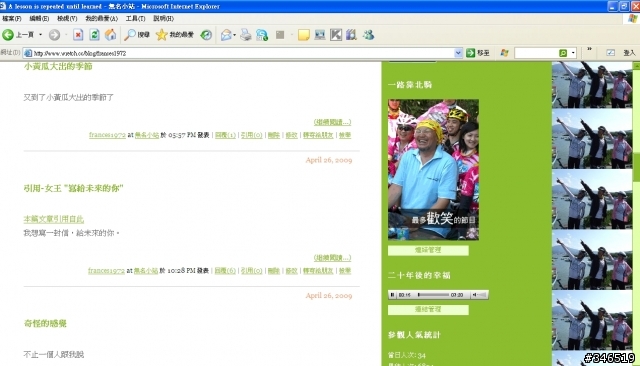Expand the address bar URL dropdown
Image resolution: width=640 pixels, height=366 pixels.
458,53
